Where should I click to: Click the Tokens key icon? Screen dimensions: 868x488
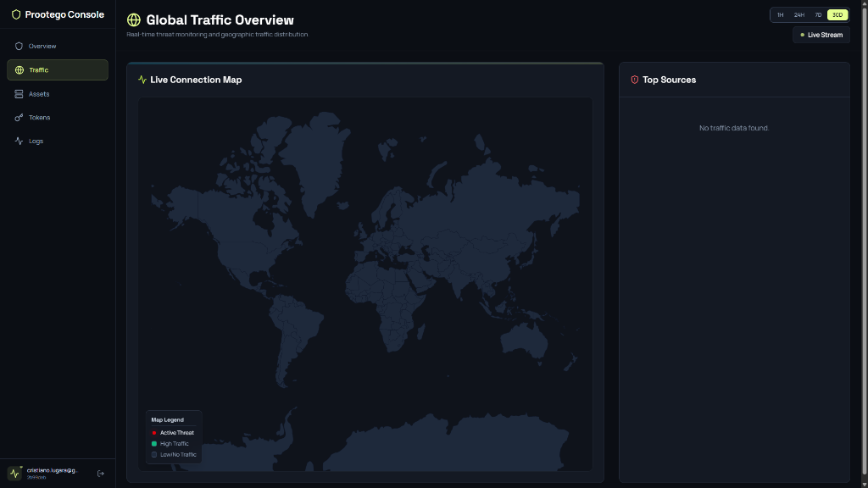19,118
